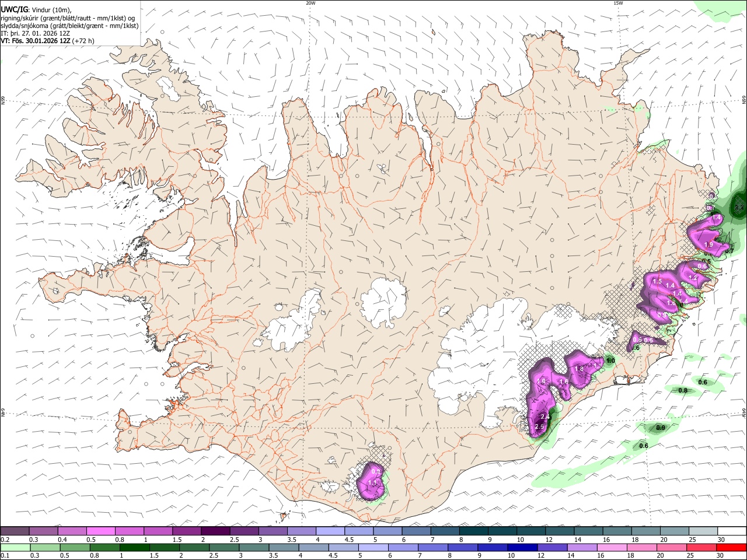Pick the dark purple upper swatch between 2 and 2.5
Image resolution: width=747 pixels, height=560 pixels.
215,531
